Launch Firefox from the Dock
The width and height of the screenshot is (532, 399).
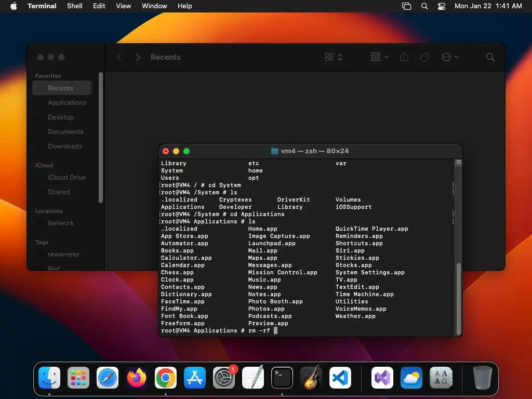click(x=137, y=378)
